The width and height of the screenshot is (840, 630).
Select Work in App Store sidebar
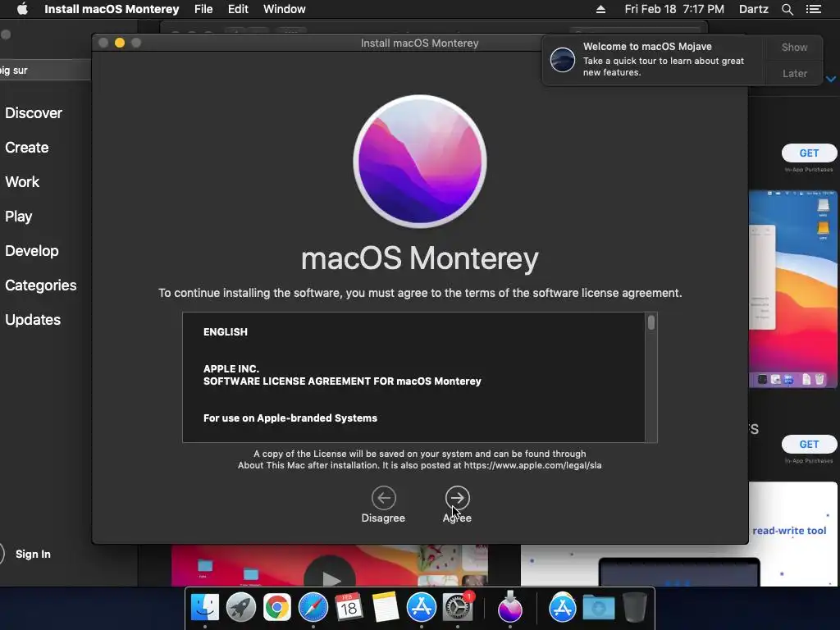click(22, 181)
